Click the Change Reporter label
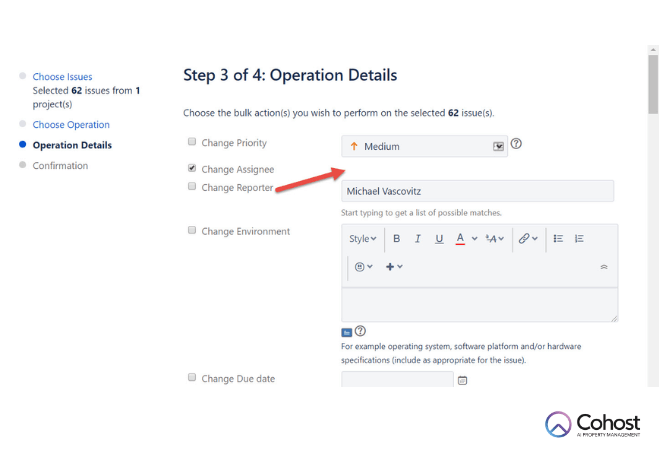Image resolution: width=659 pixels, height=450 pixels. pos(237,188)
